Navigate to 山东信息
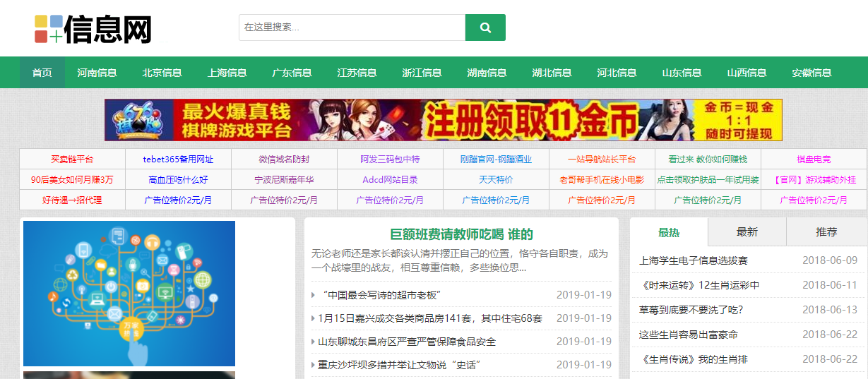868x379 pixels. tap(682, 73)
